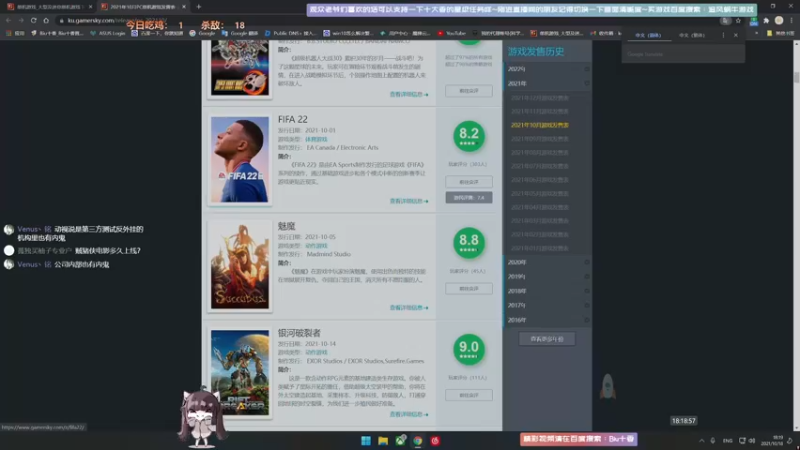
Task: Open the Google bookmark
Action: pos(203,33)
